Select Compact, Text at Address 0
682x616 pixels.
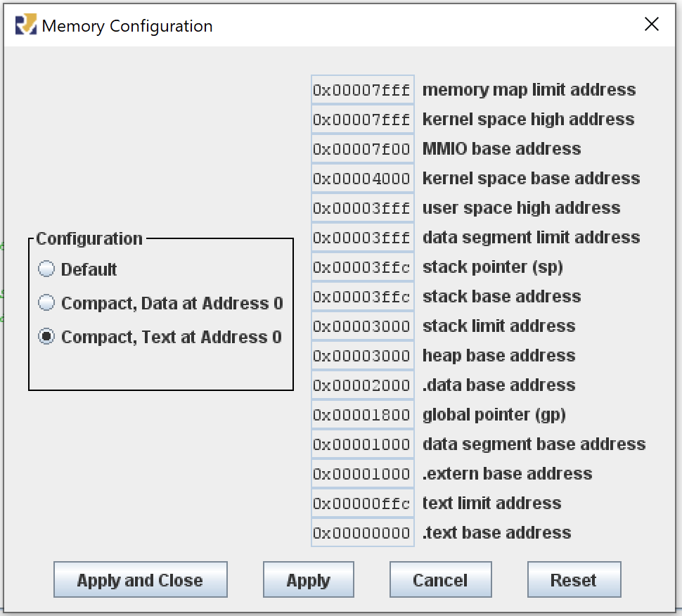pos(46,336)
